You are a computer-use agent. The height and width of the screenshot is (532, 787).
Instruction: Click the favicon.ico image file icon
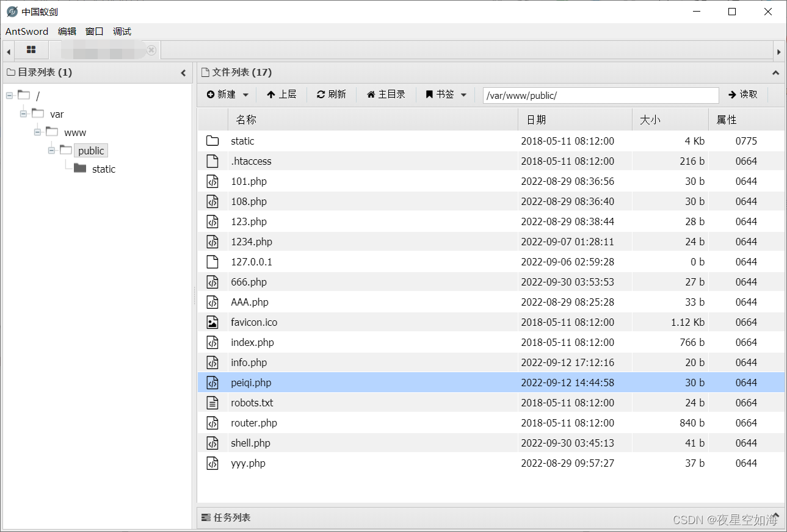click(212, 322)
